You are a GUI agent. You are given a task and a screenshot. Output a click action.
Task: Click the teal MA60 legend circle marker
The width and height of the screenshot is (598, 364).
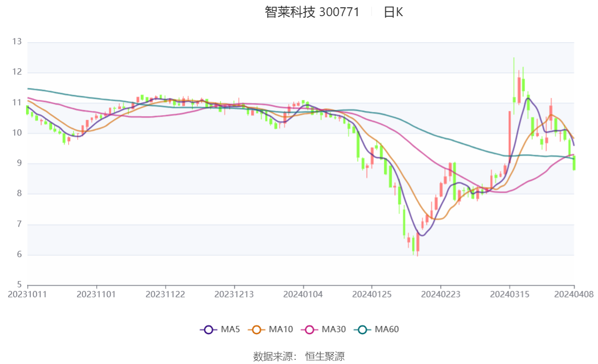(x=363, y=330)
